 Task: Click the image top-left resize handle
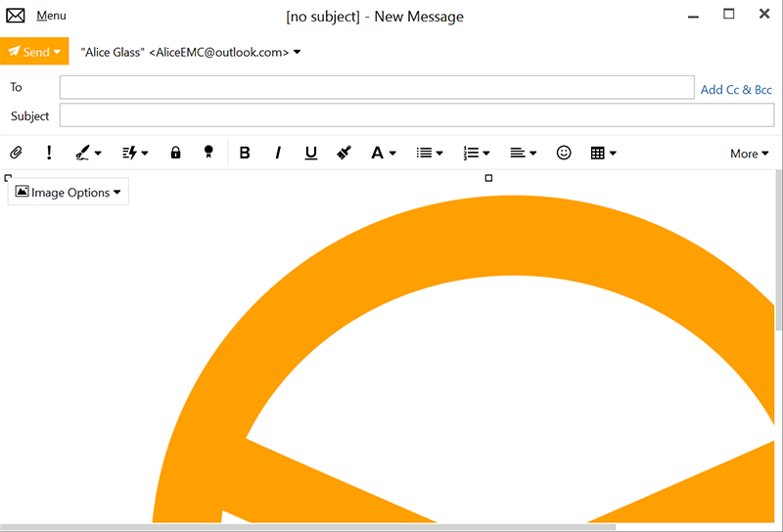8,178
